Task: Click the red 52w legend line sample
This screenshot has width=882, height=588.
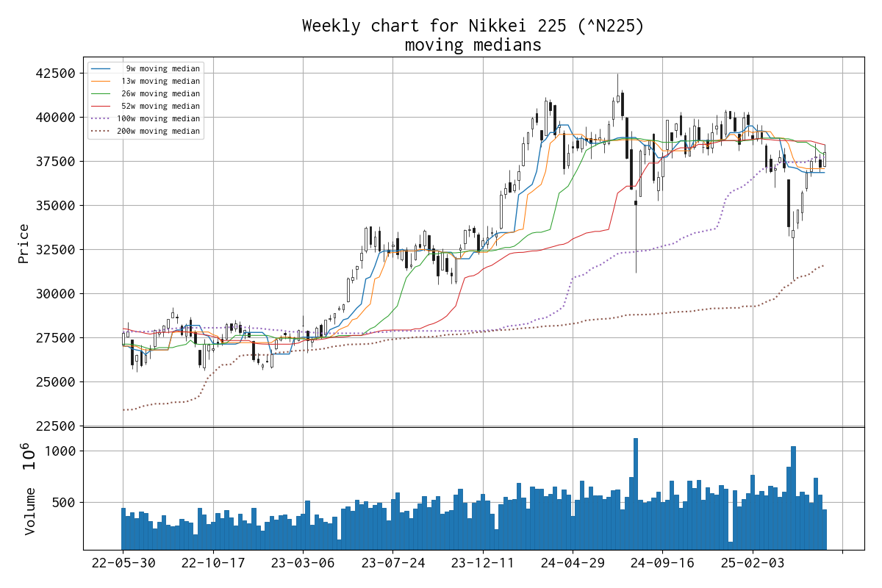Action: 101,106
